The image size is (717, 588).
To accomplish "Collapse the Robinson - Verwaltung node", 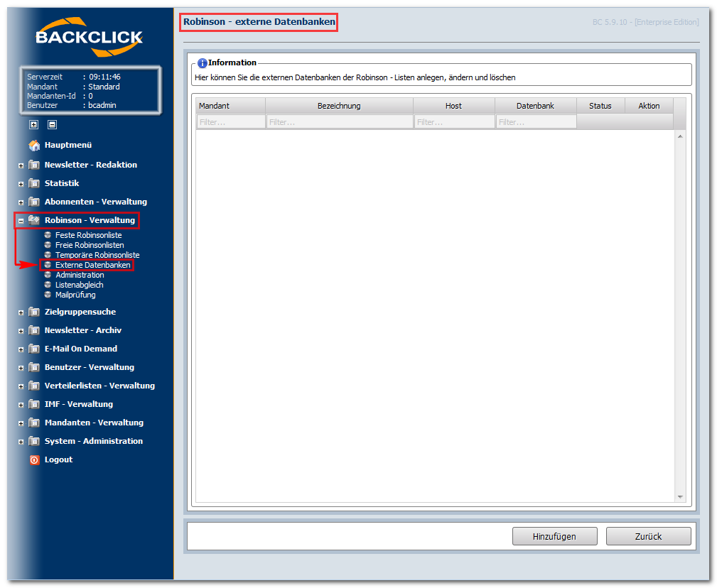I will point(21,221).
